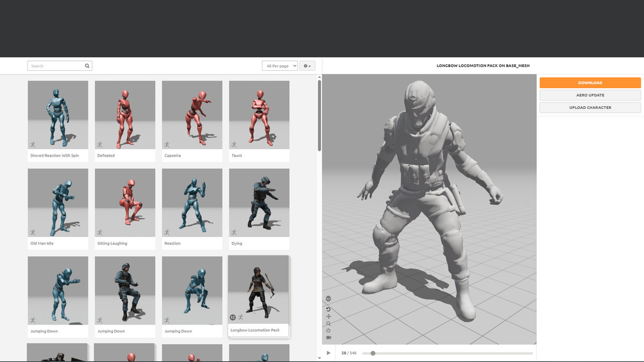
Task: Click the animation list vertical scrollbar
Action: 319,115
